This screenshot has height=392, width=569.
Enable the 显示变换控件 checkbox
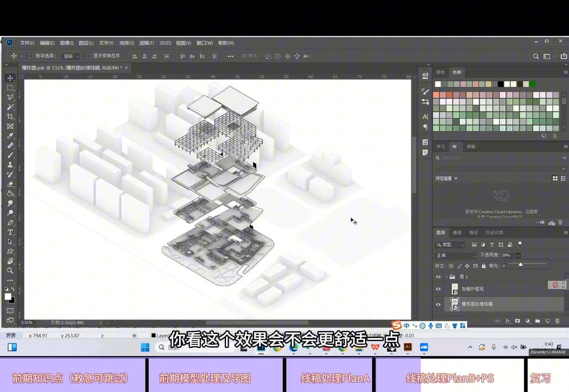[89, 56]
